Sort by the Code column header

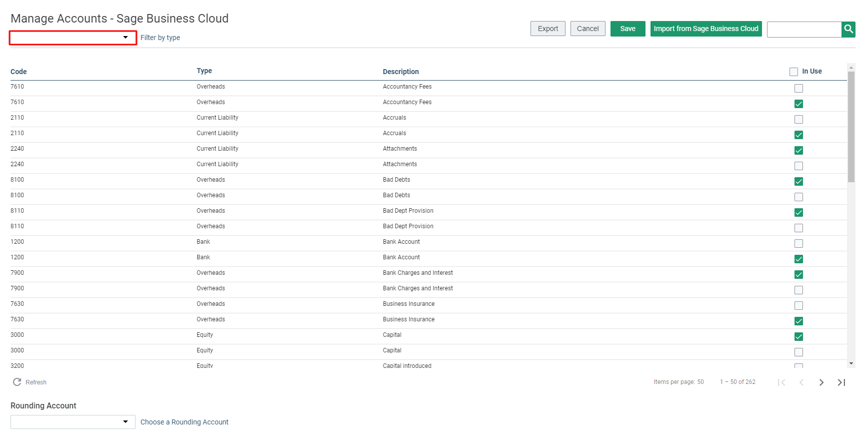click(18, 72)
